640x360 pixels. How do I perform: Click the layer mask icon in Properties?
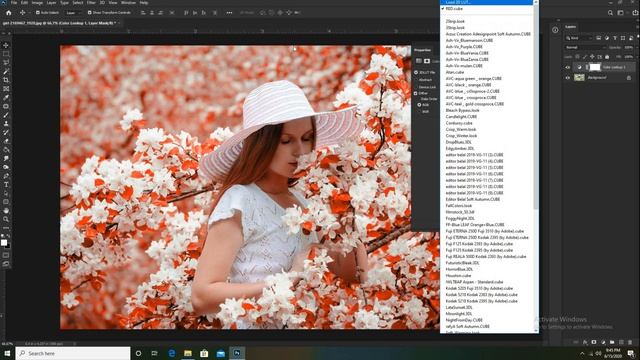pos(427,61)
